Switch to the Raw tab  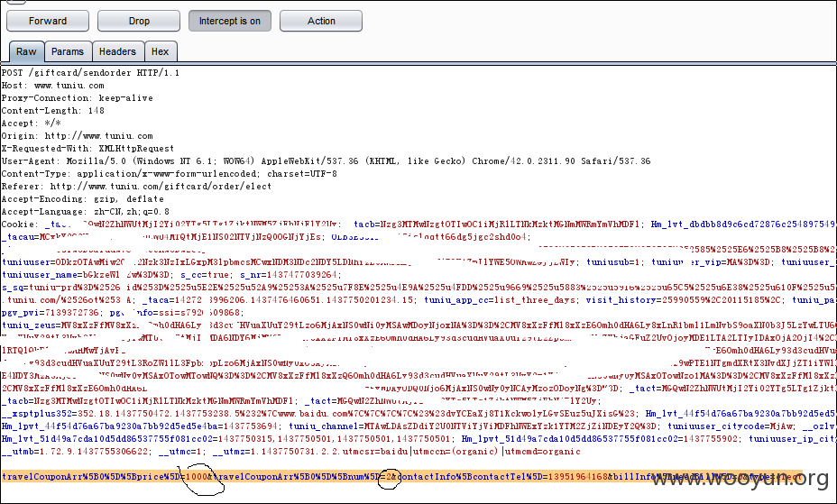coord(26,51)
